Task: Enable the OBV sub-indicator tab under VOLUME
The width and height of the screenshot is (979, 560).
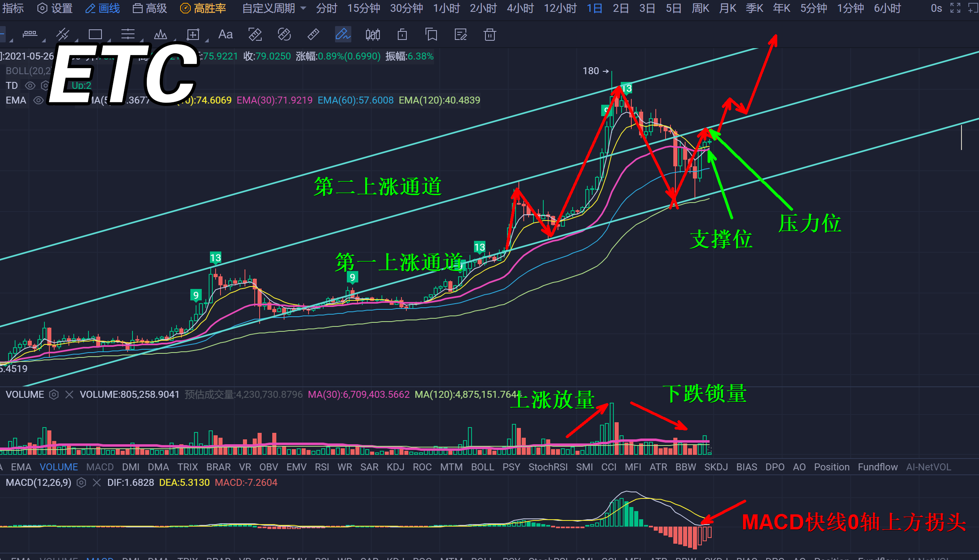Action: [x=269, y=467]
